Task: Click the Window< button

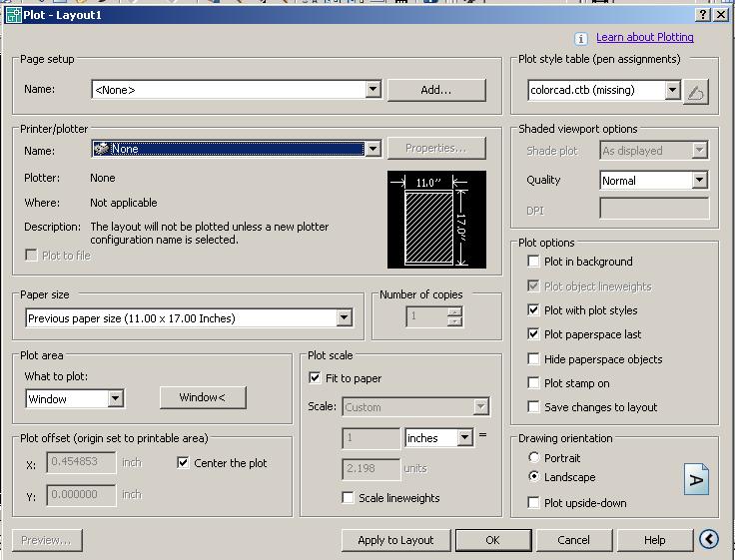Action: tap(203, 397)
